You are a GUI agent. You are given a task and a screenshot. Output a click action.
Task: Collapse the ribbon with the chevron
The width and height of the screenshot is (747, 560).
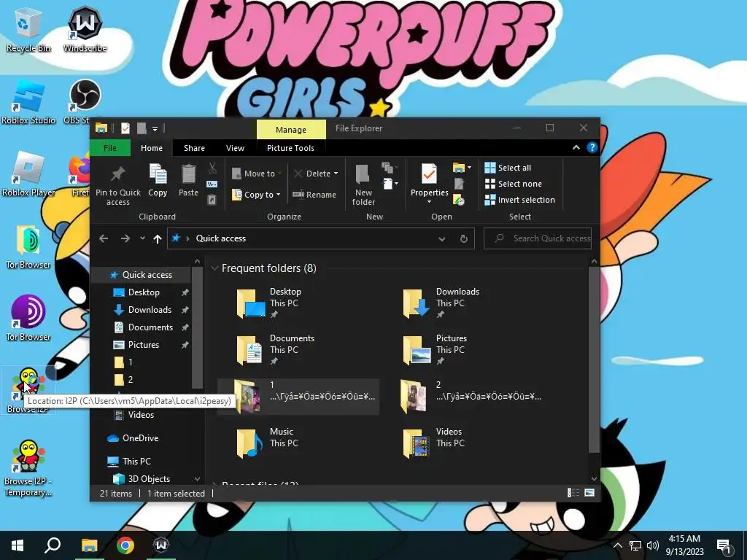click(x=576, y=147)
